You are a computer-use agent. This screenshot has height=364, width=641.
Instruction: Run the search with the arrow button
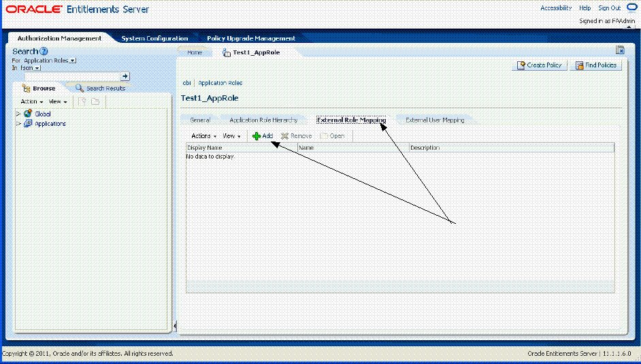125,76
